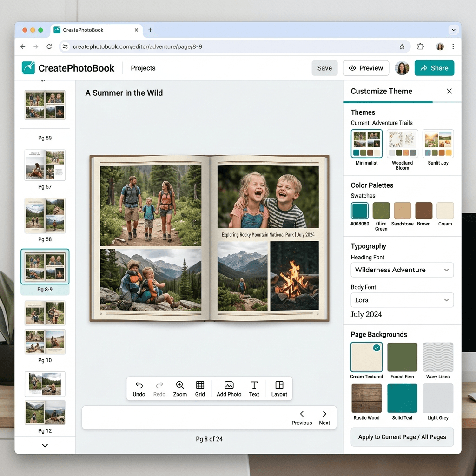Switch to the CreatePhotoBook browser tab
Viewport: 476px width, 476px height.
(93, 30)
